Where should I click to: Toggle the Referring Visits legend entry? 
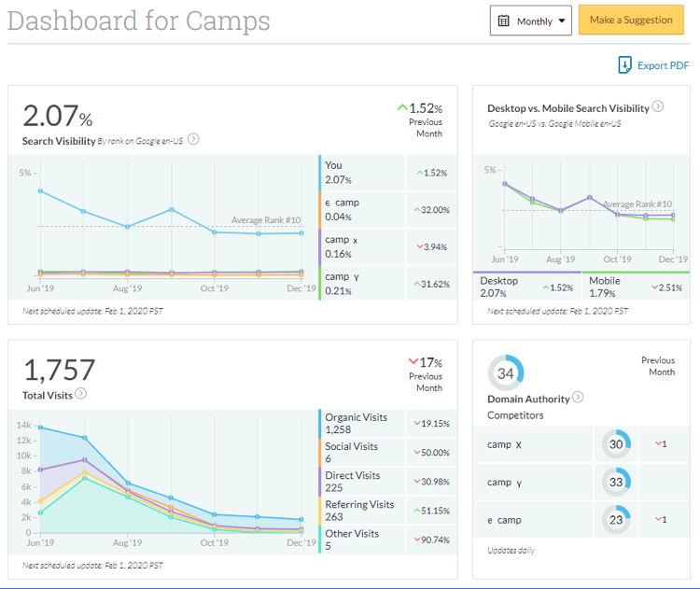tap(359, 510)
